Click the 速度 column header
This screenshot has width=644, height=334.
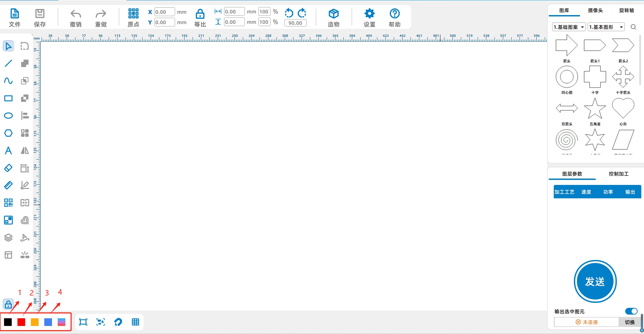586,192
